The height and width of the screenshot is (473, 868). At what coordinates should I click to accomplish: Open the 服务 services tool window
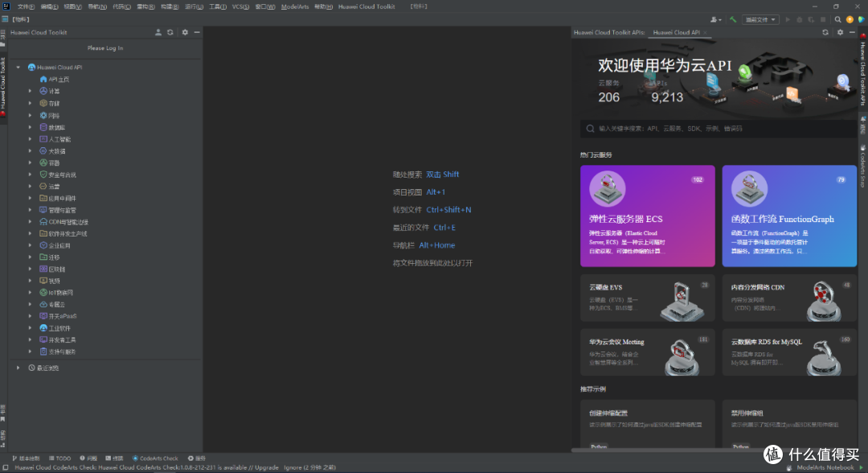197,459
